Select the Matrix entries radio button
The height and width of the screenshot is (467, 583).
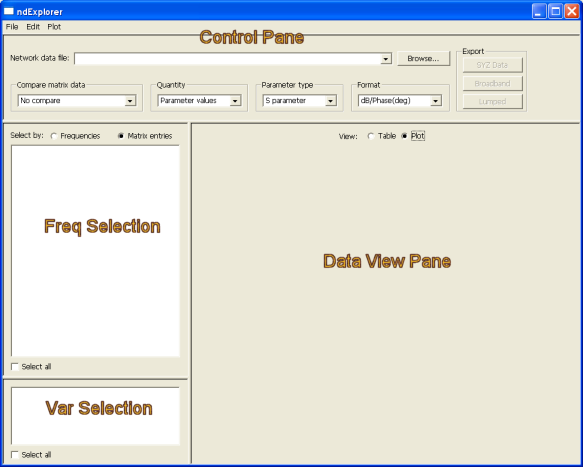pos(121,136)
